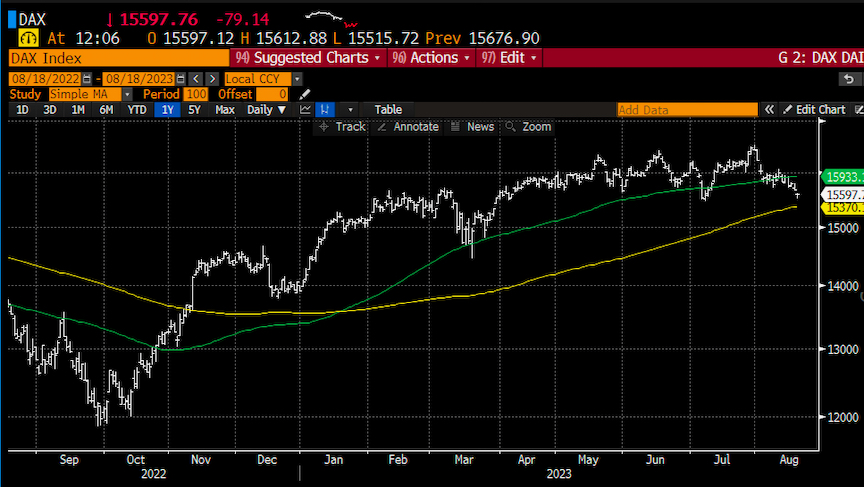Click the Simple MA study field

click(85, 94)
